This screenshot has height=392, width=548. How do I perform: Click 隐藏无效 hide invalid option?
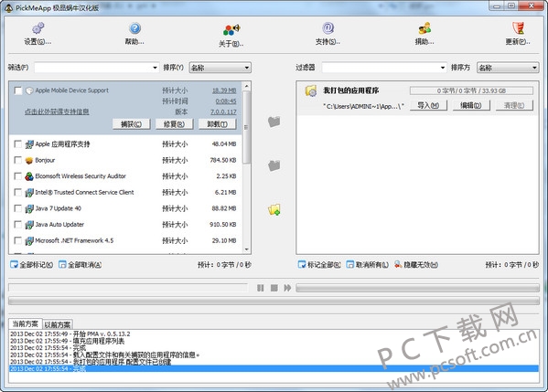[x=416, y=265]
